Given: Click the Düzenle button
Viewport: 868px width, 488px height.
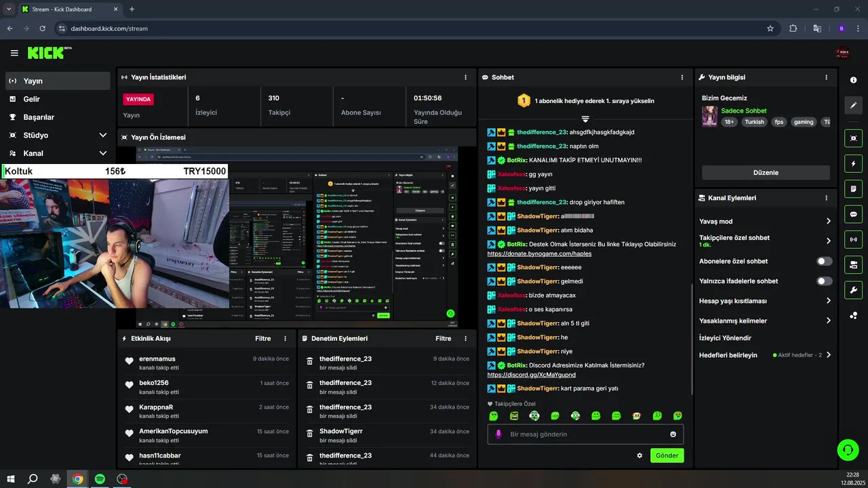Looking at the screenshot, I should [766, 173].
